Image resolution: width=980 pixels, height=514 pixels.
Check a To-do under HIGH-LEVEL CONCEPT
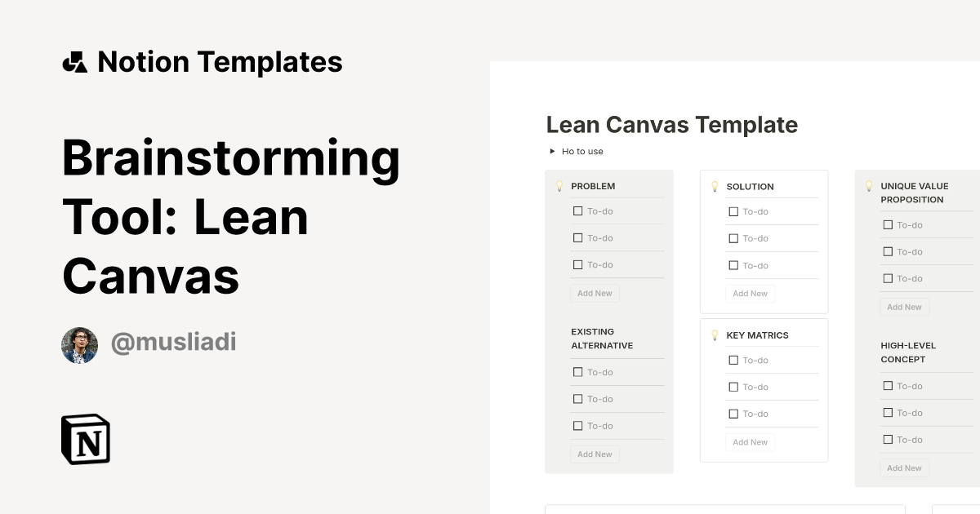[887, 385]
